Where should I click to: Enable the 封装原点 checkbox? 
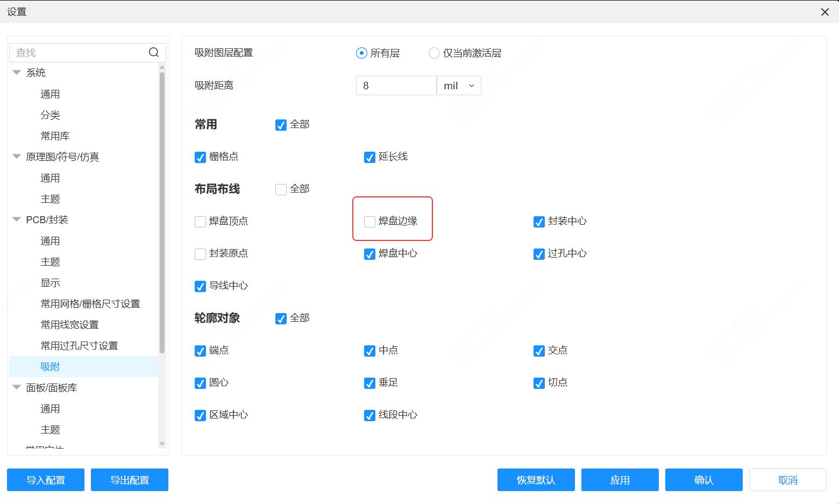tap(200, 254)
